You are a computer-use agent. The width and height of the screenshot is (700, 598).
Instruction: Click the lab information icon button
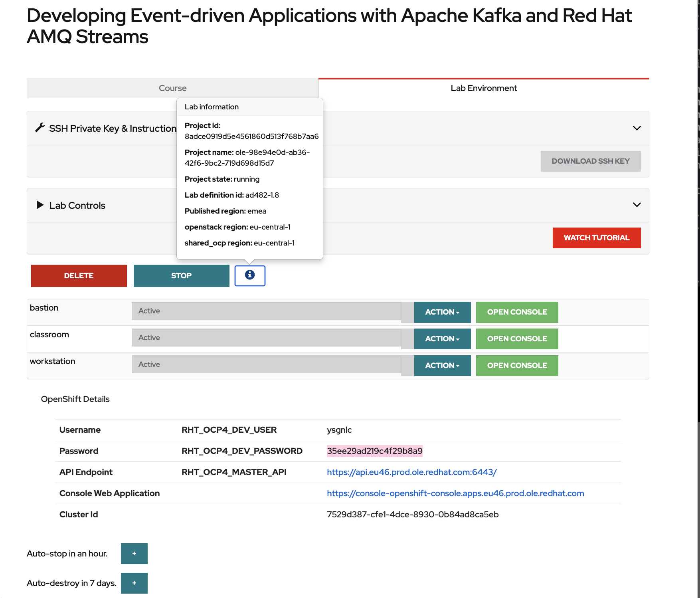click(x=250, y=275)
